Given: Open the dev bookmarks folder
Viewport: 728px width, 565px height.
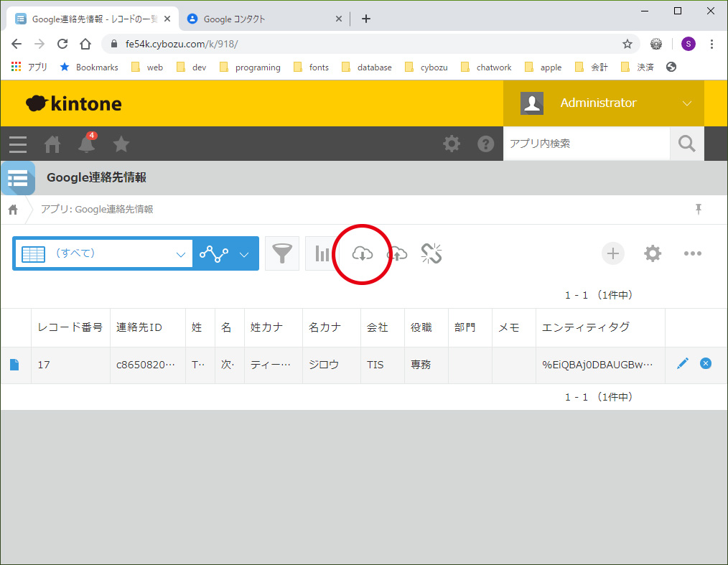Looking at the screenshot, I should pos(191,67).
